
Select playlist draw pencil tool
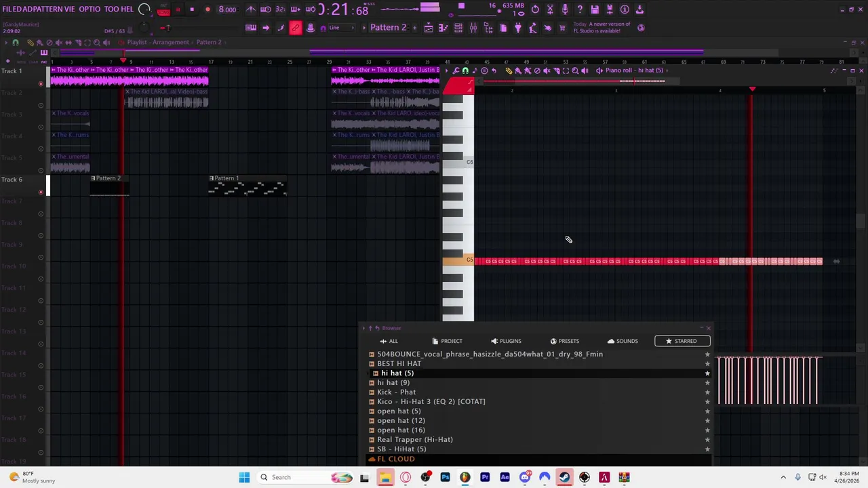[x=31, y=42]
